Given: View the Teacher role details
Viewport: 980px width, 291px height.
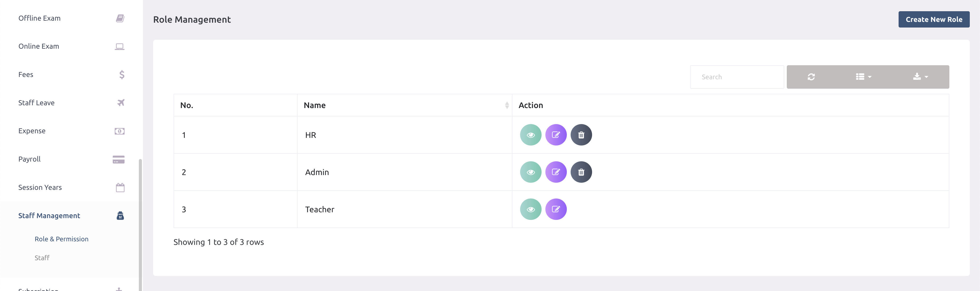Looking at the screenshot, I should 530,209.
